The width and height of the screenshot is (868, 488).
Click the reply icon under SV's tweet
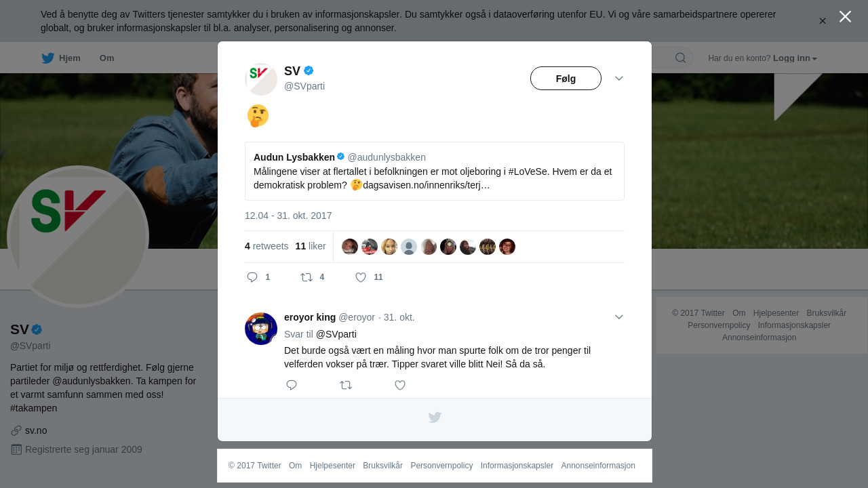(x=252, y=277)
